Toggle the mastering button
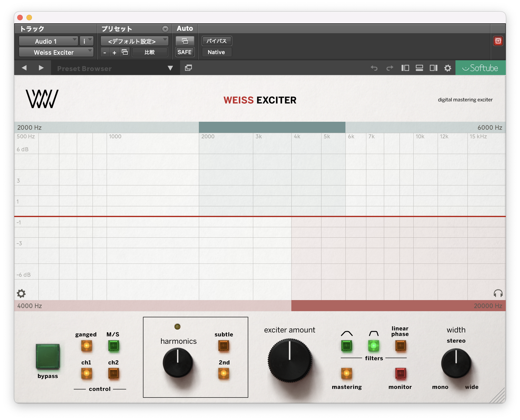This screenshot has width=520, height=420. pos(346,374)
